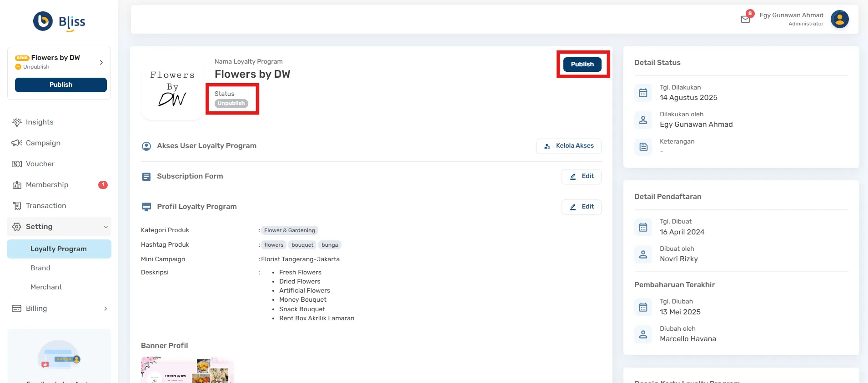Open the banner profil thumbnail

(187, 370)
